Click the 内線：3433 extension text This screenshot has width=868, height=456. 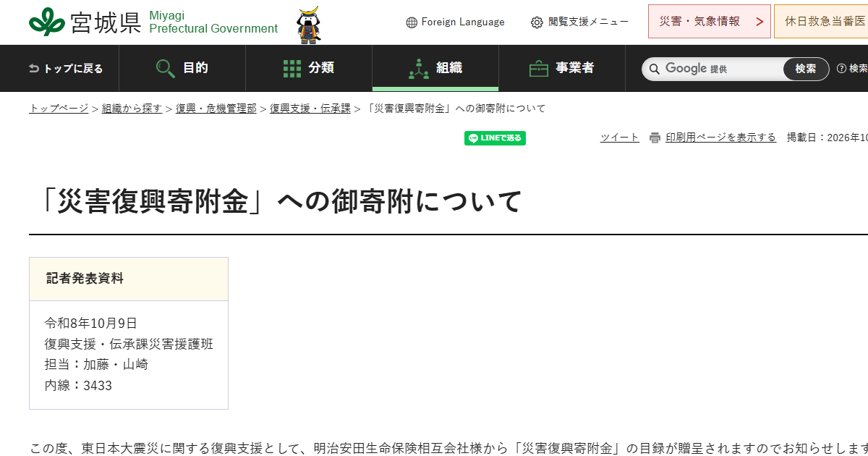click(78, 386)
